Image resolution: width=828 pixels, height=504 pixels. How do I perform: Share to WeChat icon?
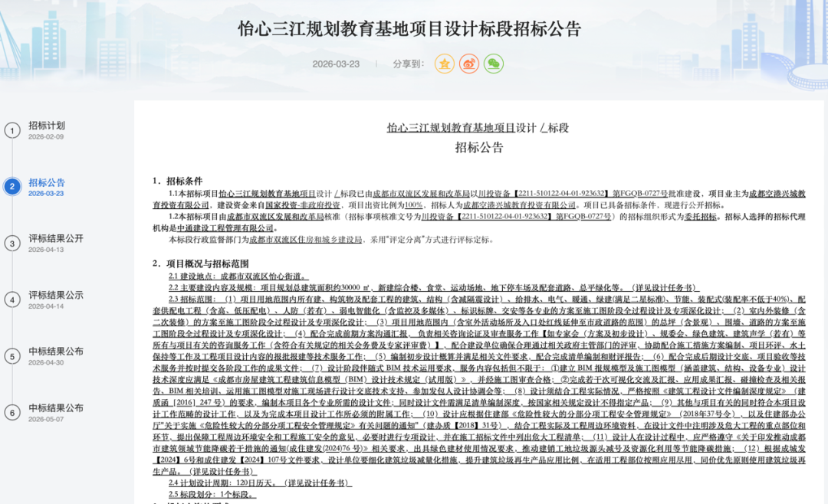(x=494, y=64)
